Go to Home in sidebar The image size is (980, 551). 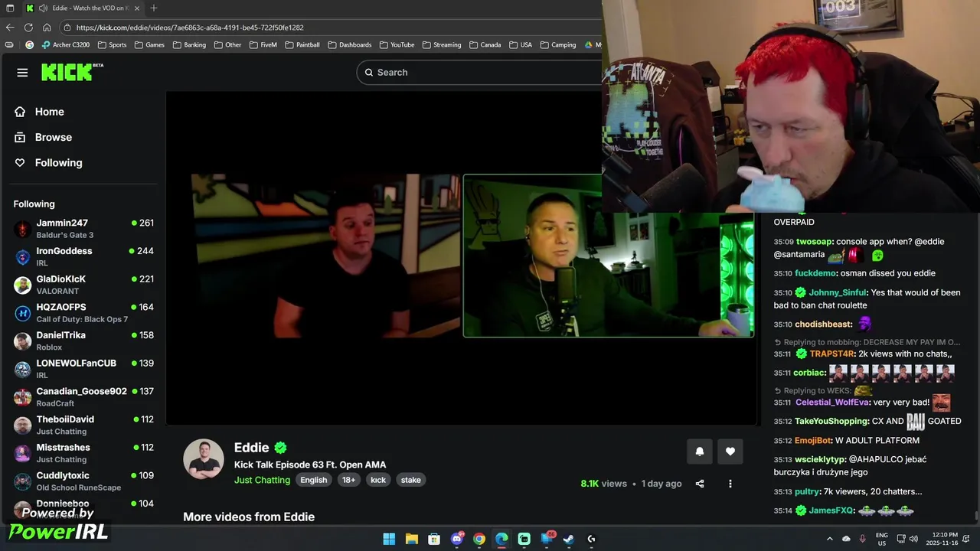pyautogui.click(x=39, y=112)
